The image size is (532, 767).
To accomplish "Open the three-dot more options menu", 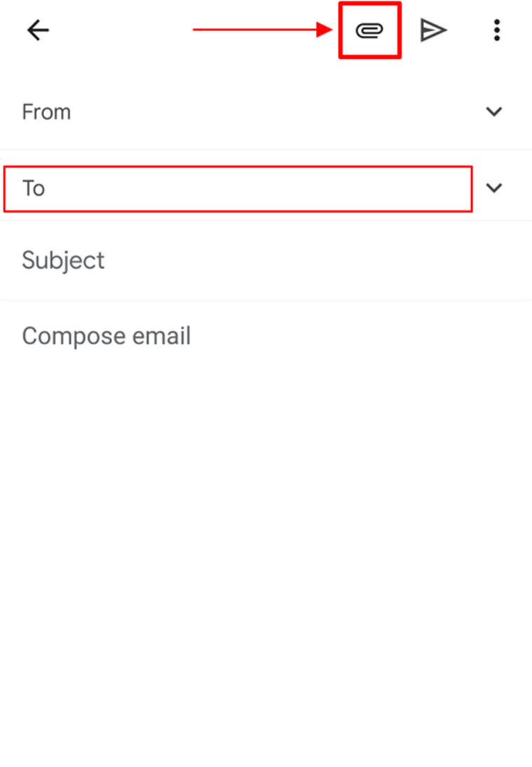I will (496, 30).
